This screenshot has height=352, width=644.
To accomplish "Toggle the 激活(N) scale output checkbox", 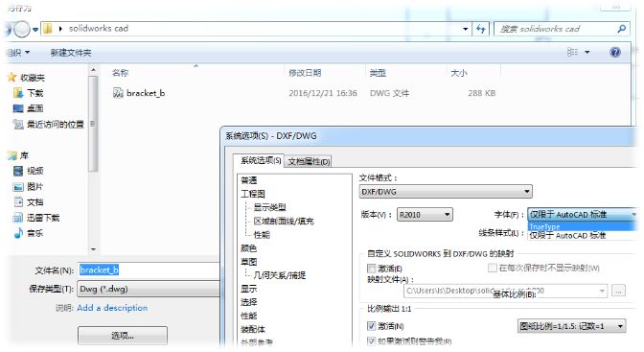I will tap(371, 326).
